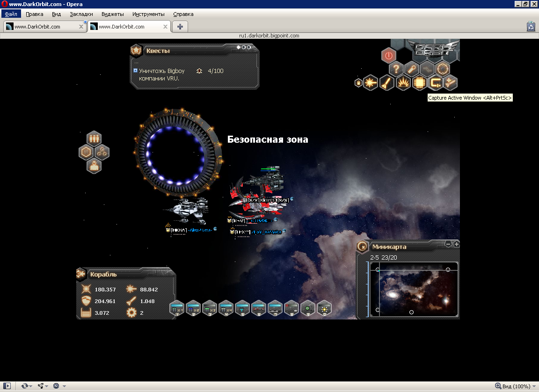539x392 pixels.
Task: Open the cube hexagon on the left panel
Action: pos(86,152)
